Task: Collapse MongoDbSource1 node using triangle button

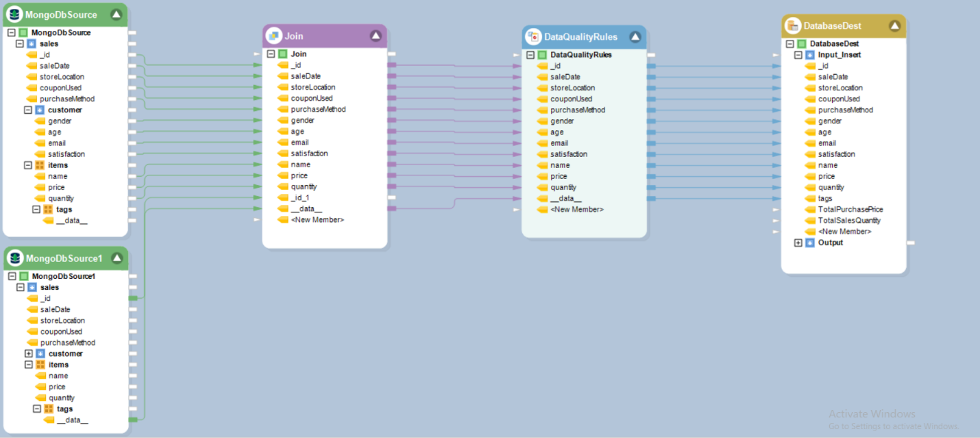Action: (117, 258)
